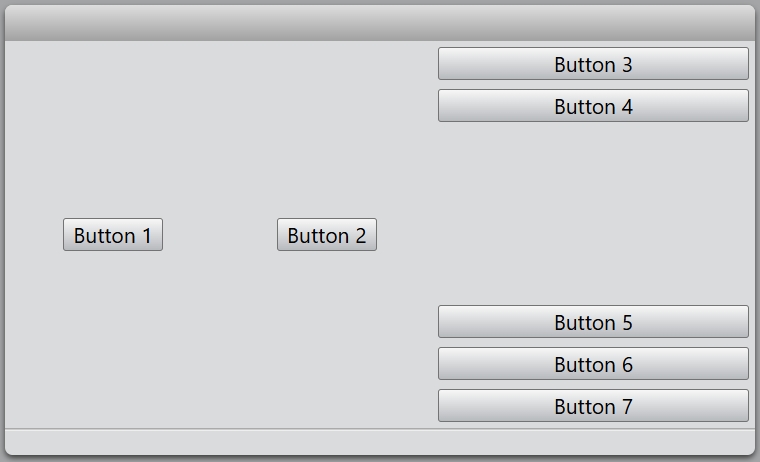Click the wide button directly below Button 3
Screen dimensions: 760x462
[x=593, y=106]
